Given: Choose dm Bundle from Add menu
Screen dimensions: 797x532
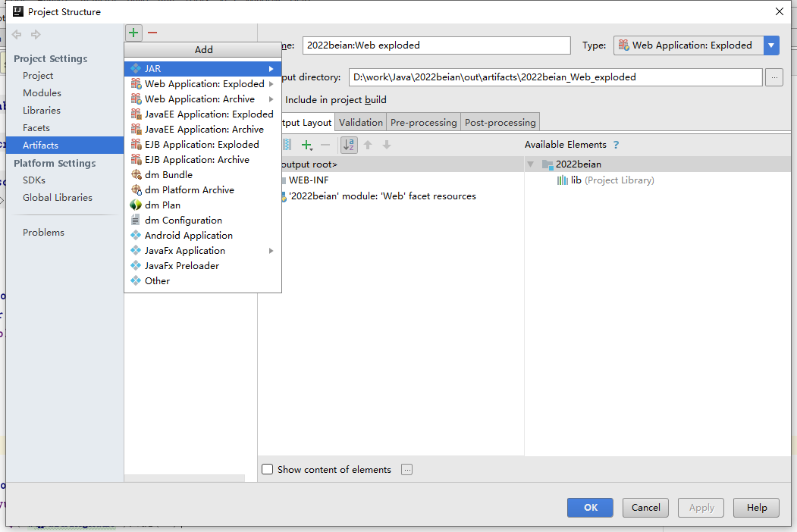Looking at the screenshot, I should [168, 175].
